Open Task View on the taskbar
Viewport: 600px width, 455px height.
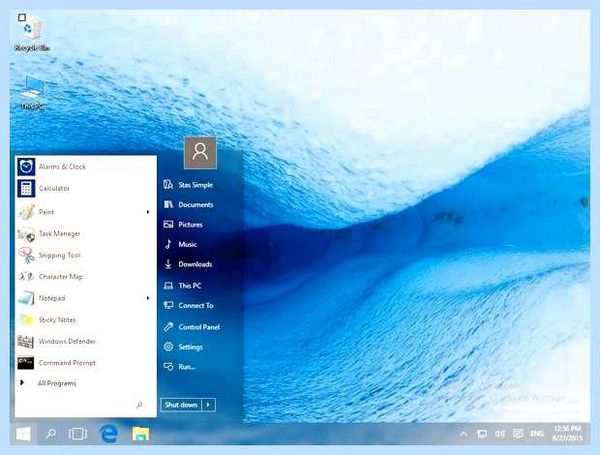(78, 434)
